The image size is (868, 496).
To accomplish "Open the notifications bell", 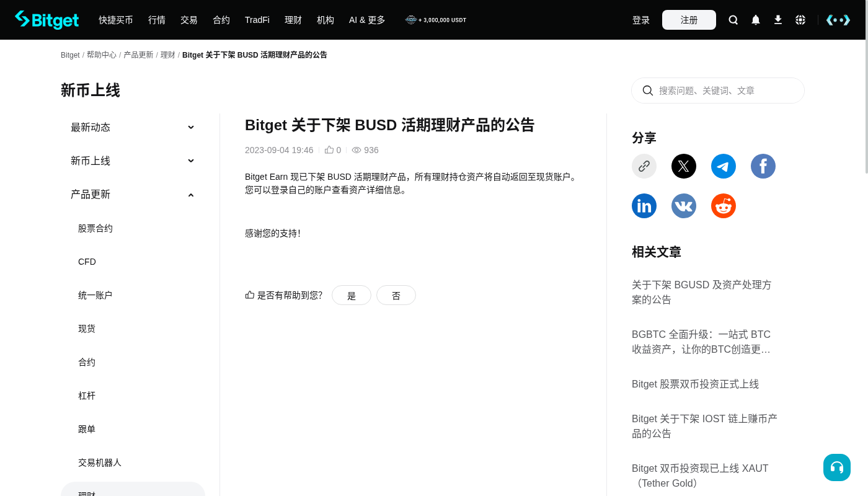I will [756, 20].
